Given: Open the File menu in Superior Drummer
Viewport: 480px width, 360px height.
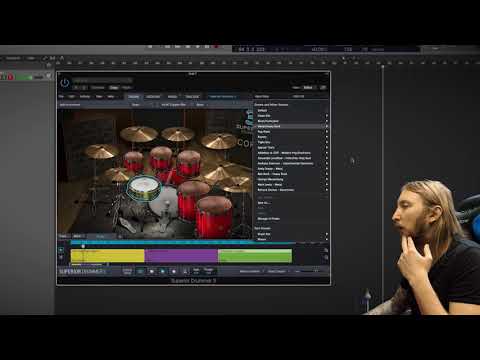Looking at the screenshot, I should click(x=61, y=97).
